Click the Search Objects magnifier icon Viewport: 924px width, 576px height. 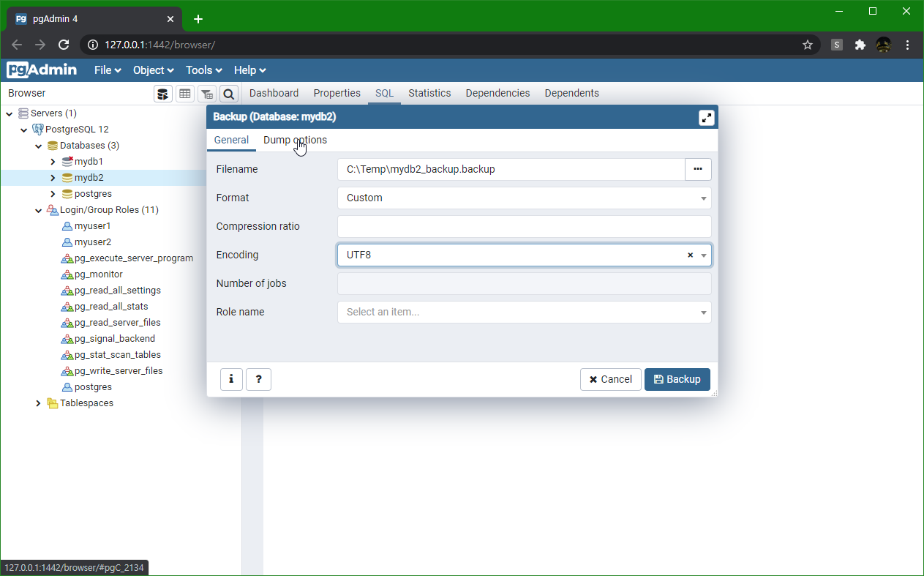[229, 94]
